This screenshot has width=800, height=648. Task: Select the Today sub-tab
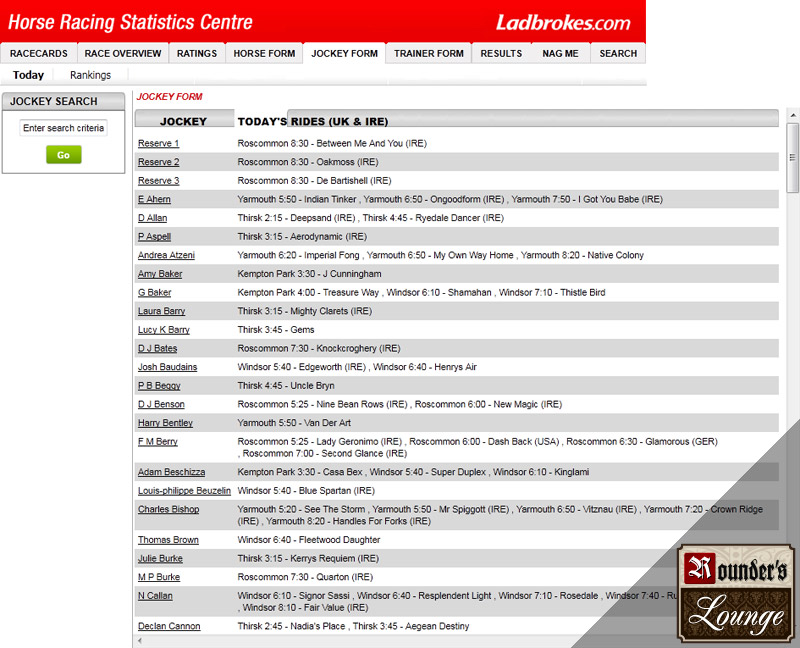tap(28, 75)
